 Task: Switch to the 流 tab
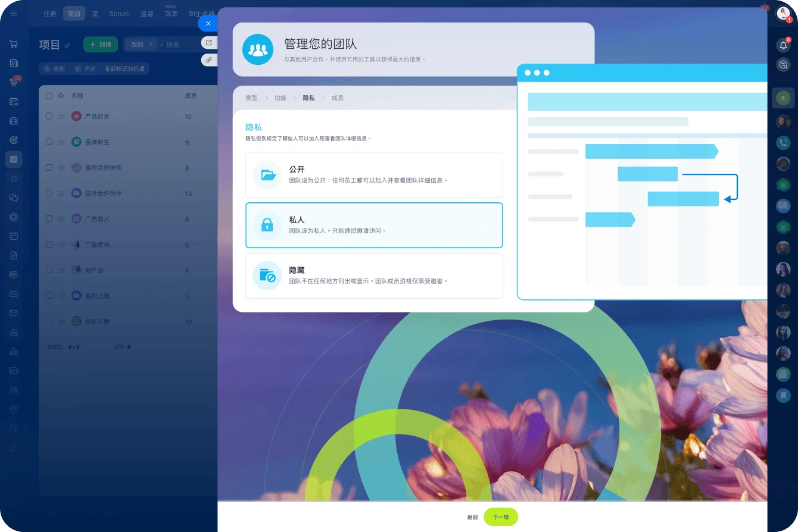(x=95, y=14)
